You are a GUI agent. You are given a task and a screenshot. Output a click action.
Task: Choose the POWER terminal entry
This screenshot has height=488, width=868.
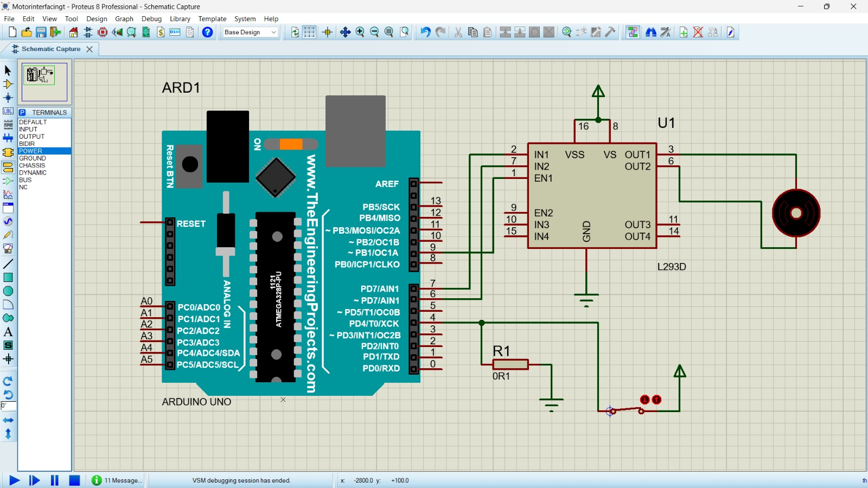(x=30, y=151)
